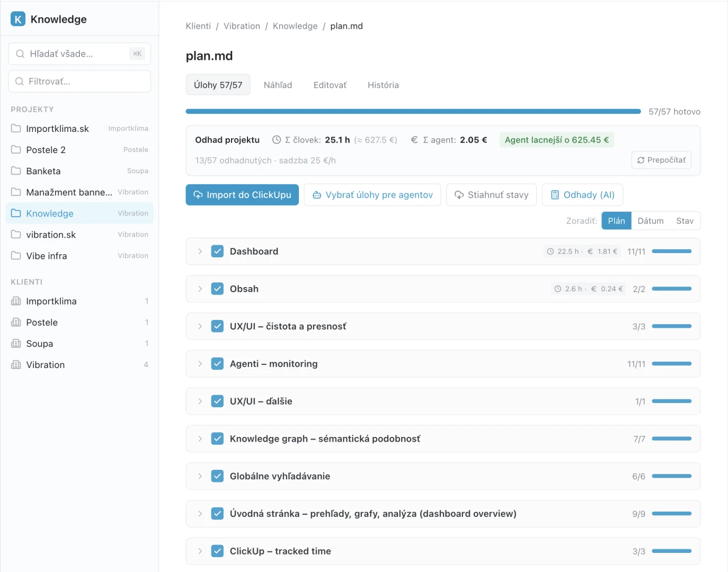Switch to the Úlohy 57/57 tab
The height and width of the screenshot is (572, 728).
click(x=218, y=85)
